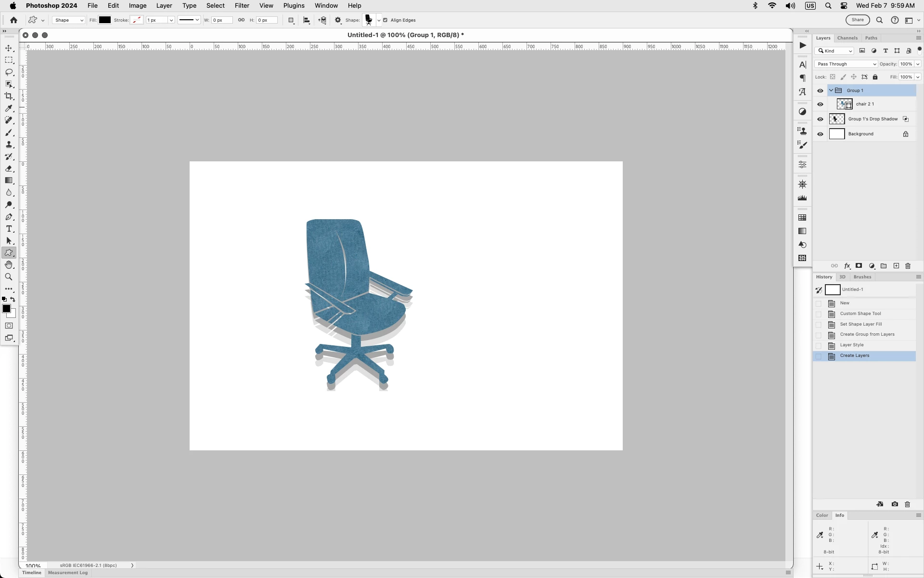Open the Filter menu
924x578 pixels.
(242, 6)
